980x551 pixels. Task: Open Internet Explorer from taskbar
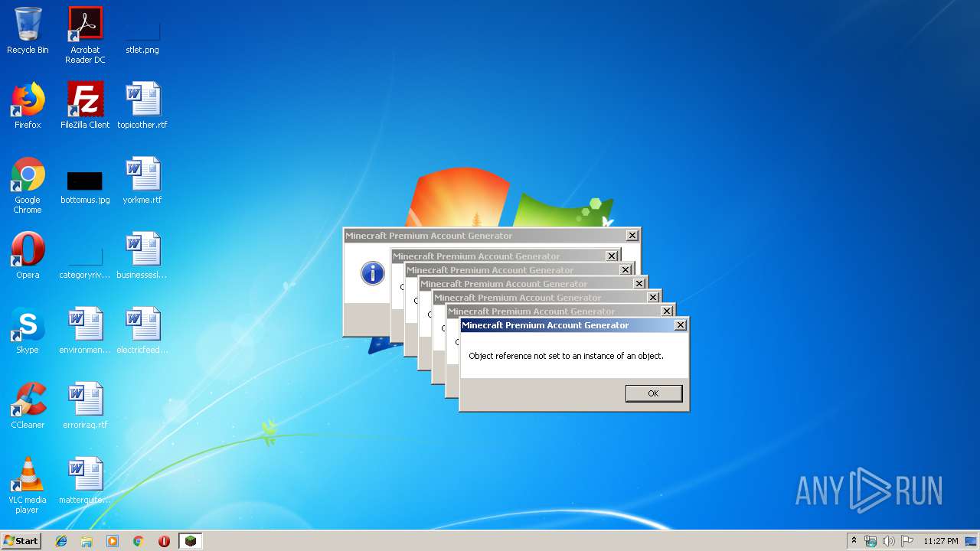click(x=61, y=541)
